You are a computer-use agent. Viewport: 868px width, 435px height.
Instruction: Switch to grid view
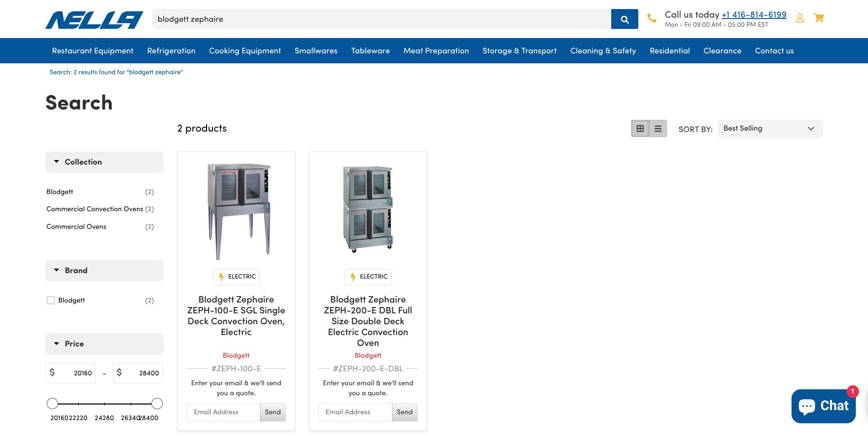click(x=640, y=129)
